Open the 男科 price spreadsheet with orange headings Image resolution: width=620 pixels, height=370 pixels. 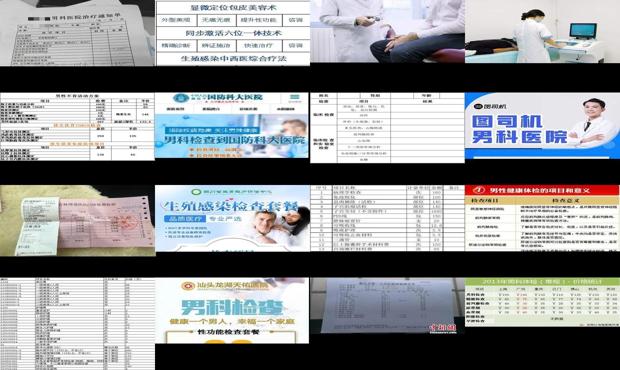(77, 126)
